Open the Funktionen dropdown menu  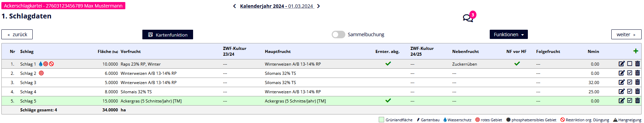pos(509,35)
